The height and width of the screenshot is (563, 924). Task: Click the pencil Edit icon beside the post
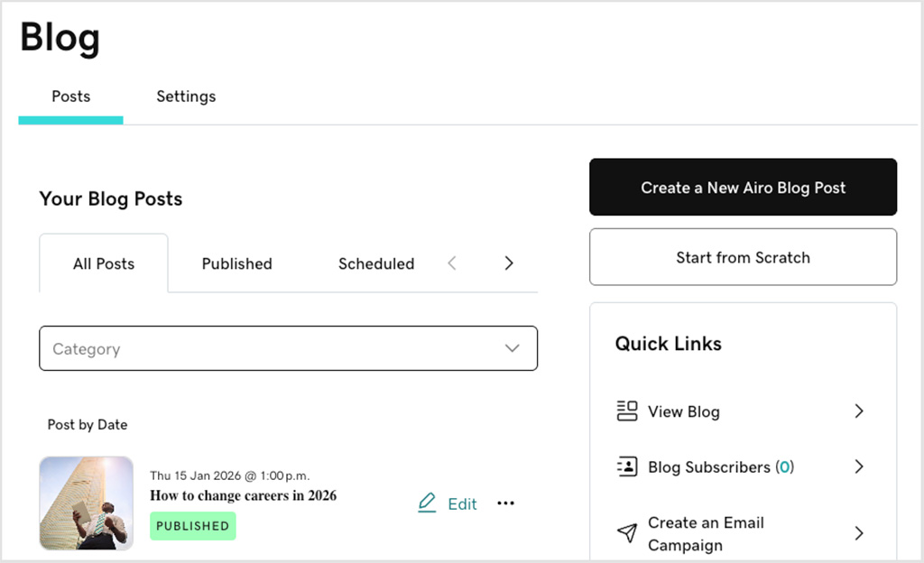[427, 503]
